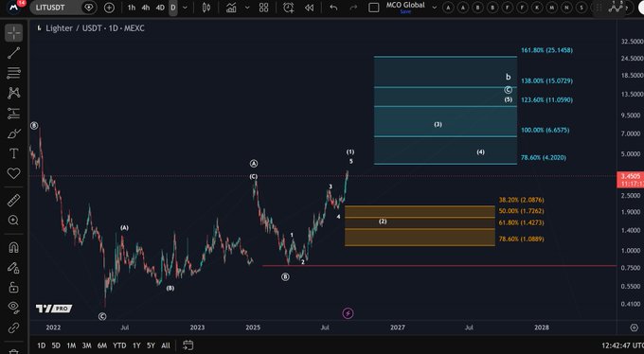Open the forecasting and measurement tools
Viewport: 644px width, 354px height.
13,114
